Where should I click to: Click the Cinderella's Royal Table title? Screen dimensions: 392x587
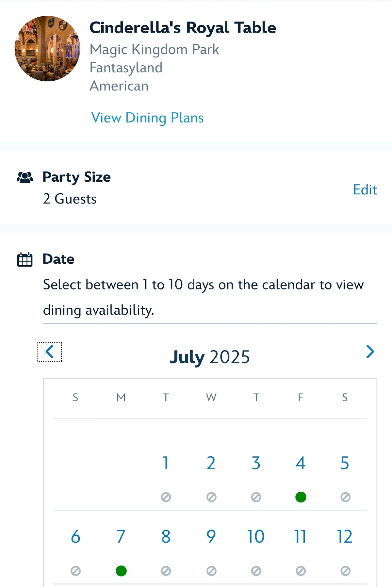tap(183, 28)
